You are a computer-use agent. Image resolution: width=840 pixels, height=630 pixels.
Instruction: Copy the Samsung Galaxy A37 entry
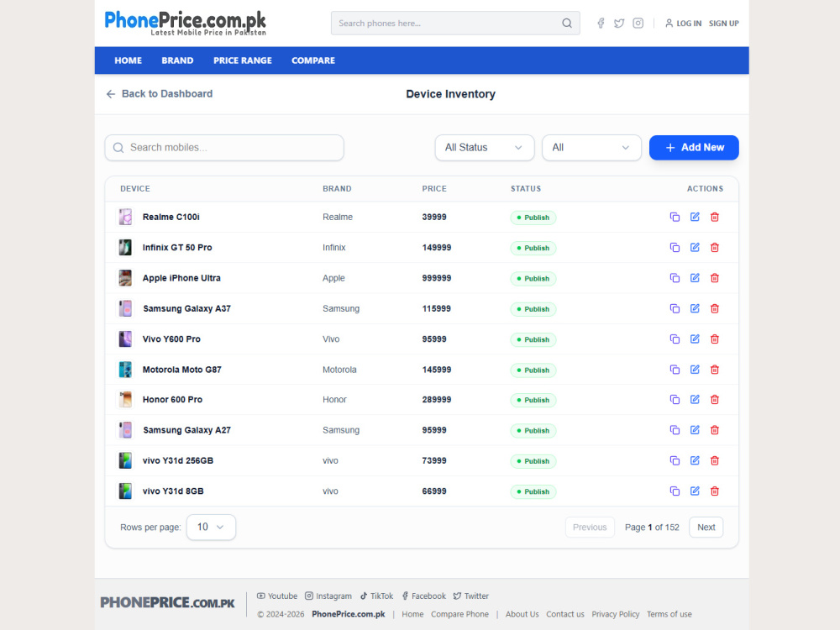click(x=675, y=308)
